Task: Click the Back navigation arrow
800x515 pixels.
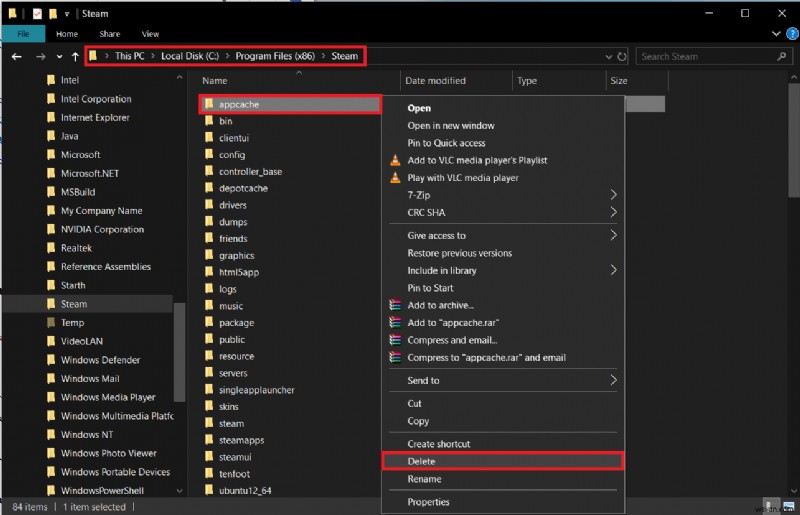Action: [x=16, y=57]
